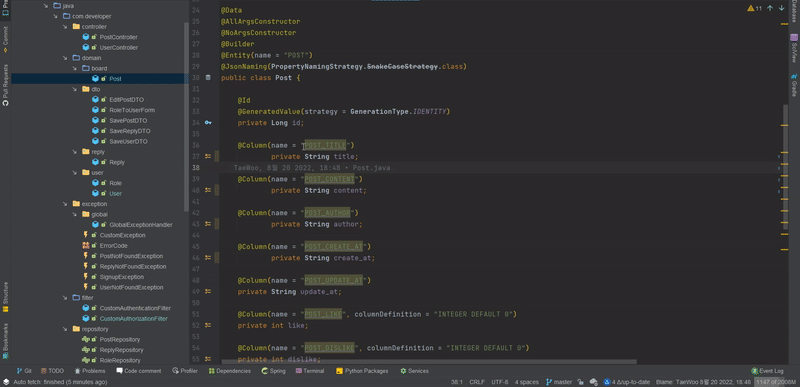
Task: Open PostRepository in the project tree
Action: pos(120,340)
